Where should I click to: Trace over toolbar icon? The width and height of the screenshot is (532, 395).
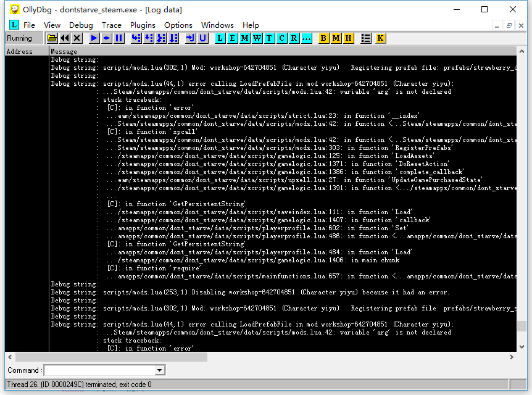pos(173,38)
